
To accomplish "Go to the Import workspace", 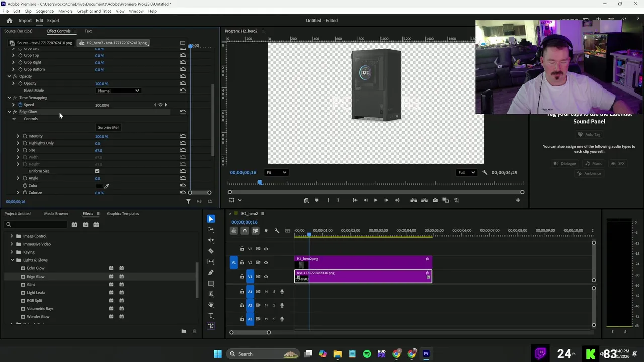I will tap(25, 21).
